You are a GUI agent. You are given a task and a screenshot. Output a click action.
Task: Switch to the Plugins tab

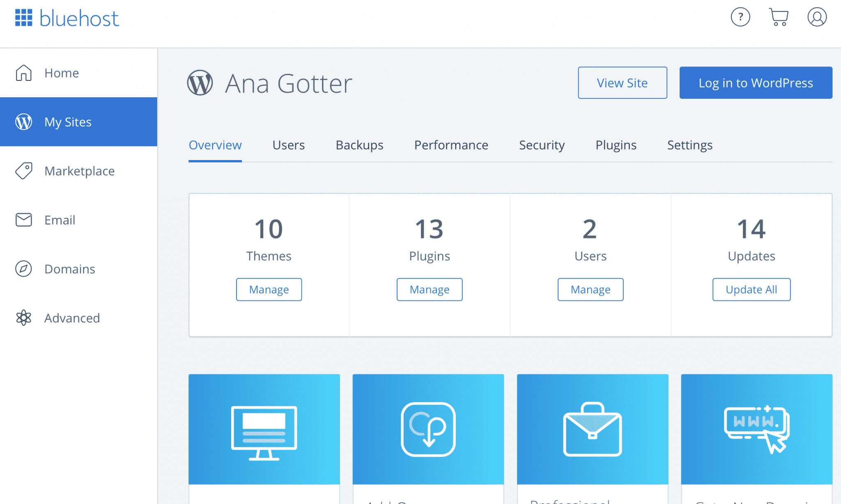point(616,145)
